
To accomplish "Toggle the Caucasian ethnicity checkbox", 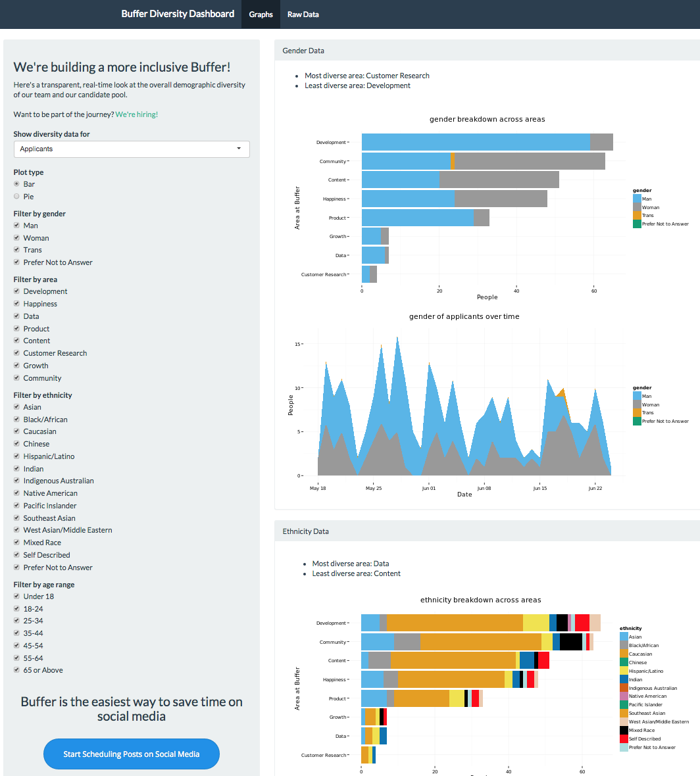I will [x=17, y=431].
